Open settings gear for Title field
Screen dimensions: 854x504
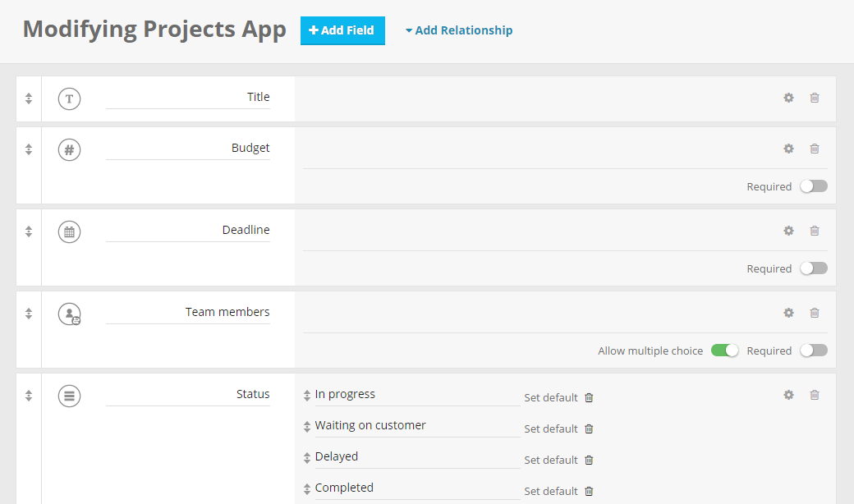(788, 98)
